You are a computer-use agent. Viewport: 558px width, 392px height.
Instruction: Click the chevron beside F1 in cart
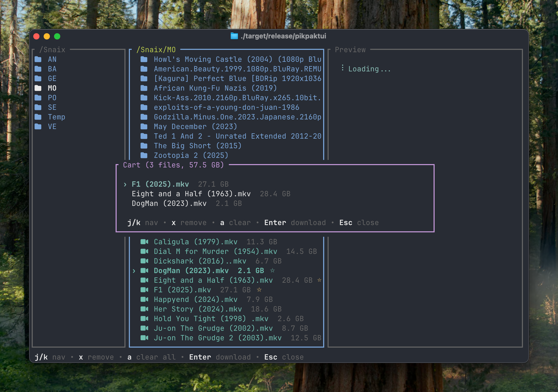(x=125, y=185)
